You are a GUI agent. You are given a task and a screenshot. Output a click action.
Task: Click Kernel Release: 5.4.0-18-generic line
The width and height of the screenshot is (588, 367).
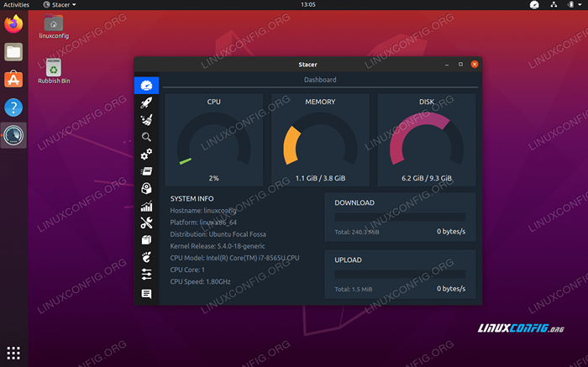pos(218,246)
